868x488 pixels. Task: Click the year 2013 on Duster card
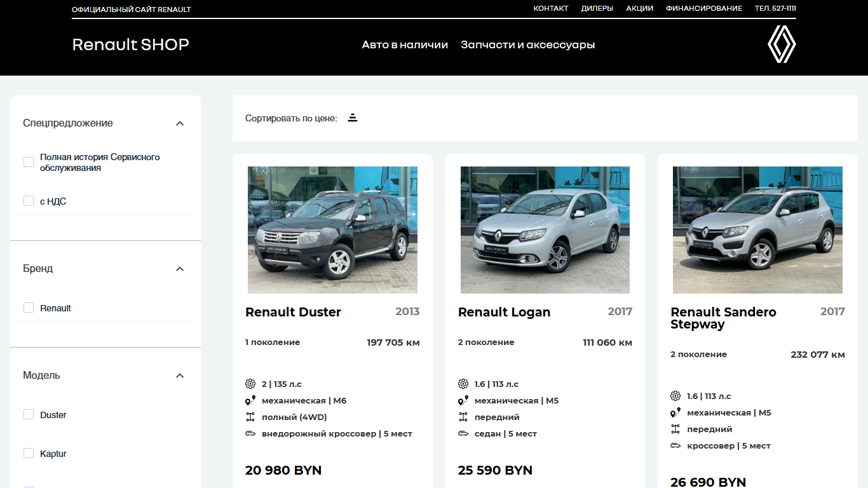point(407,311)
